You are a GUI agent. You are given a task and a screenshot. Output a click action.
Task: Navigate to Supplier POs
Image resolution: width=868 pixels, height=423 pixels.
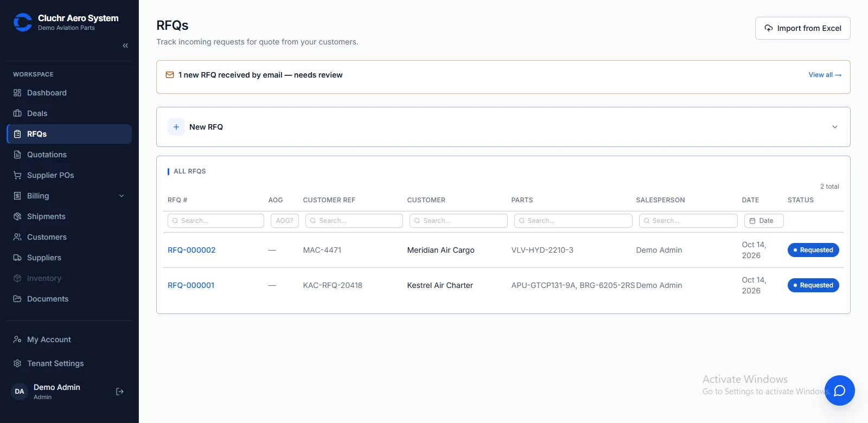69,175
